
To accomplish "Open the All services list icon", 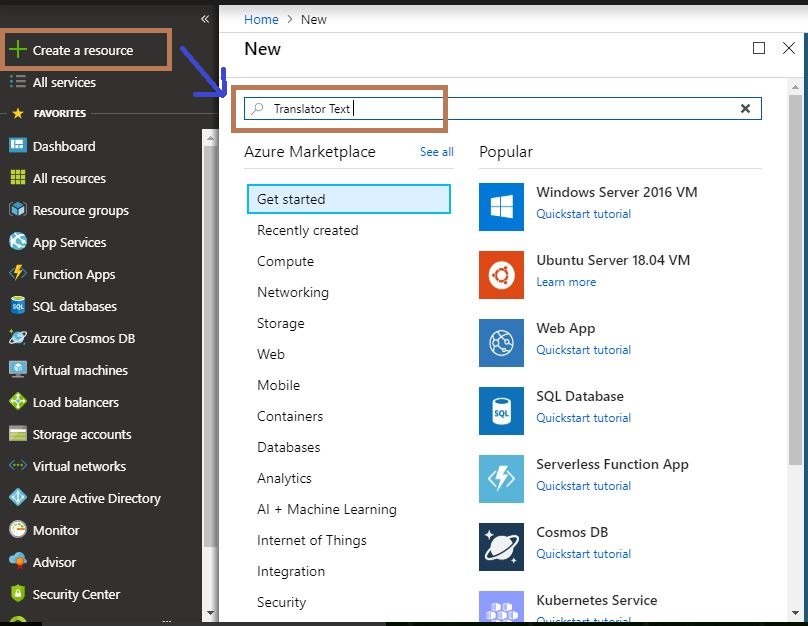I will tap(18, 82).
